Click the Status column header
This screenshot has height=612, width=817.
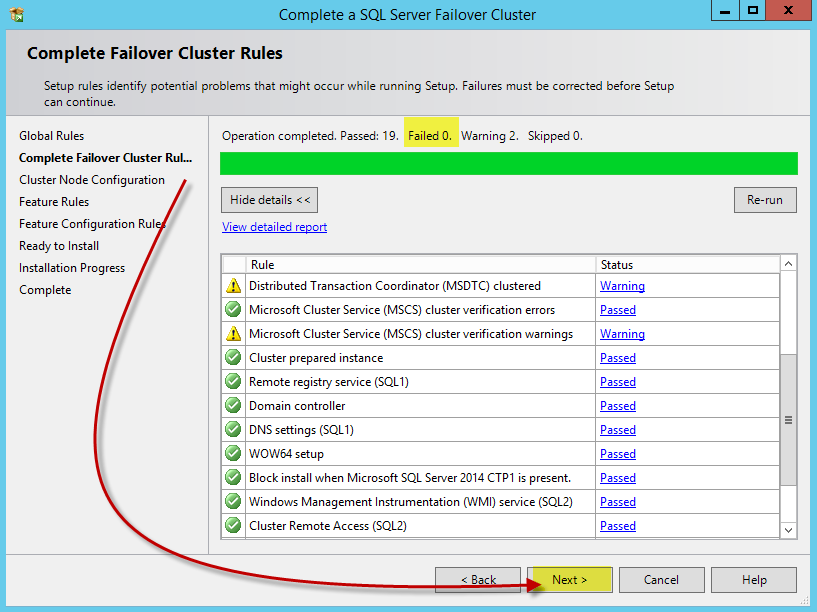(x=688, y=265)
